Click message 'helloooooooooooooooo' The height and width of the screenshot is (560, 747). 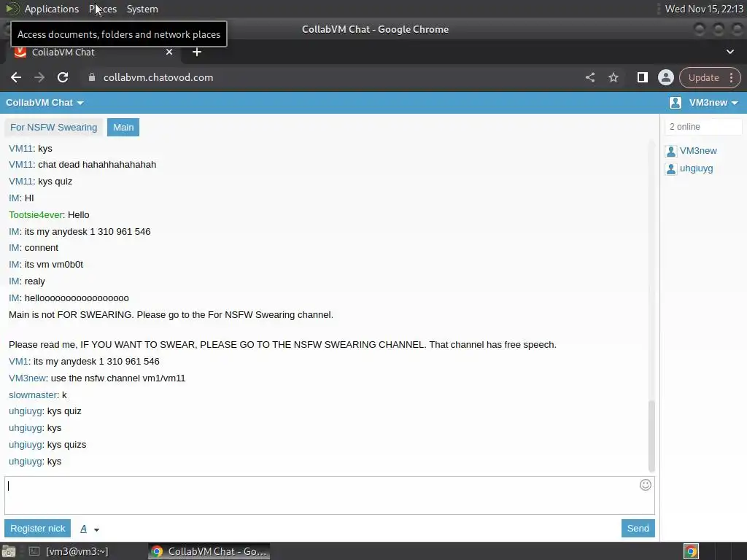point(77,298)
